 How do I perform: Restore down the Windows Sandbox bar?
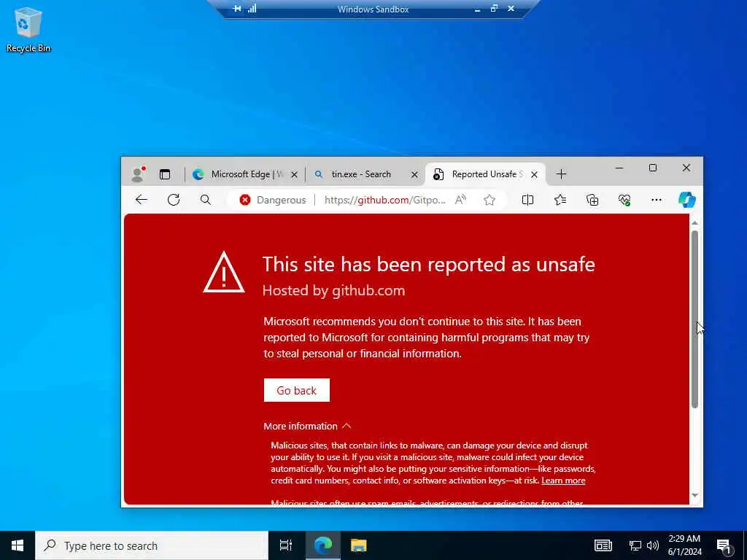[x=494, y=9]
